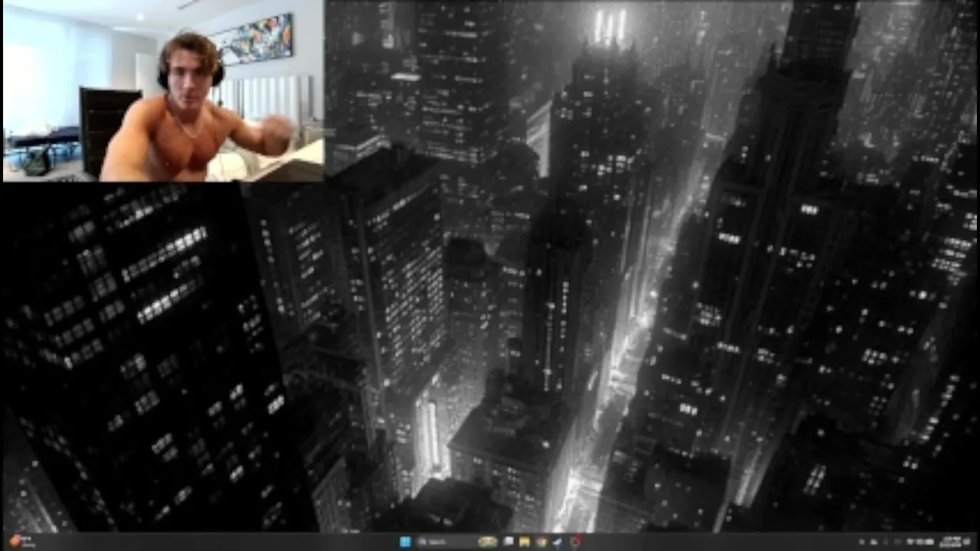This screenshot has height=551, width=980.
Task: Click the white taskbar app icon
Action: tap(508, 541)
